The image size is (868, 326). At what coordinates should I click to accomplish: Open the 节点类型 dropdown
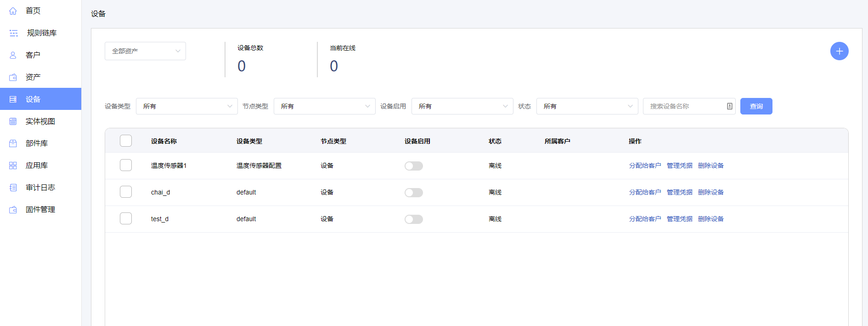pos(324,106)
